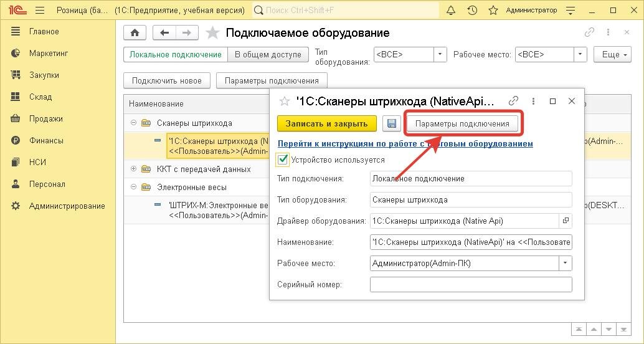644x344 pixels.
Task: Click Драйвер оборудования field
Action: coord(465,221)
